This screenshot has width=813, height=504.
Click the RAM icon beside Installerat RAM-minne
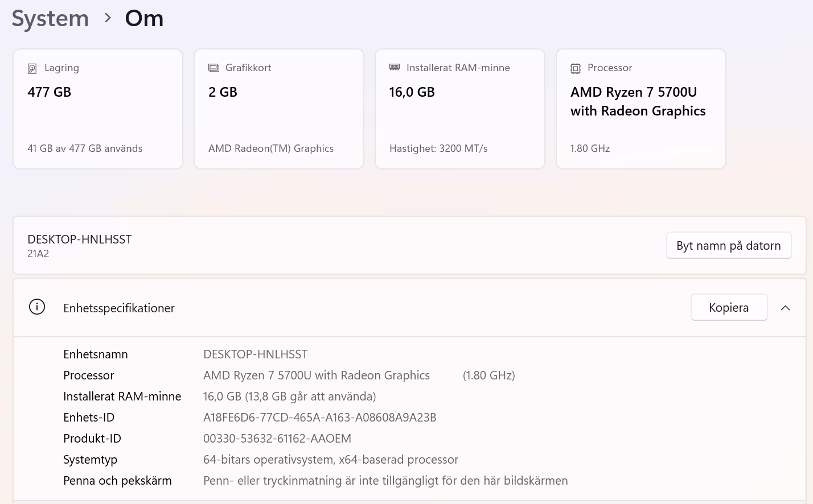pyautogui.click(x=395, y=68)
